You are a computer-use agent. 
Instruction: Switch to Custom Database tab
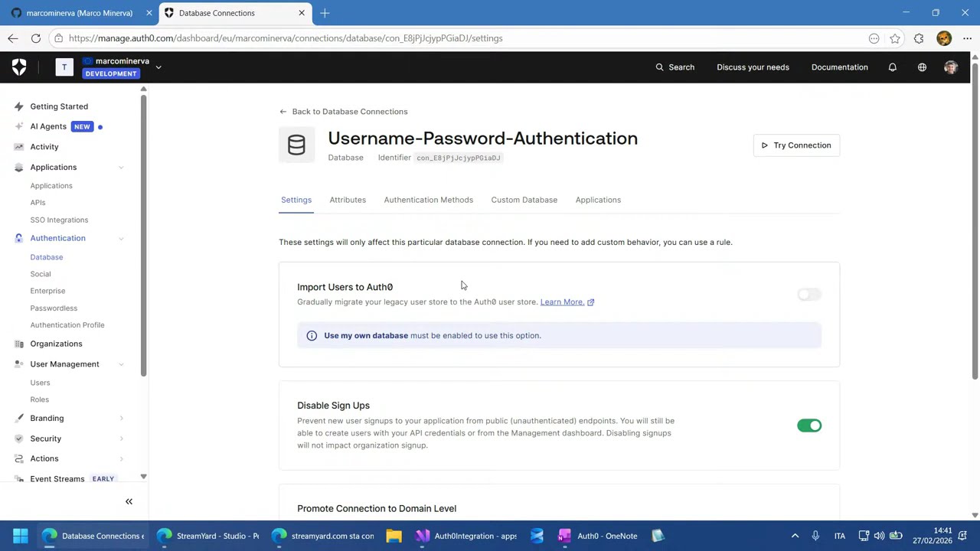[x=524, y=200]
